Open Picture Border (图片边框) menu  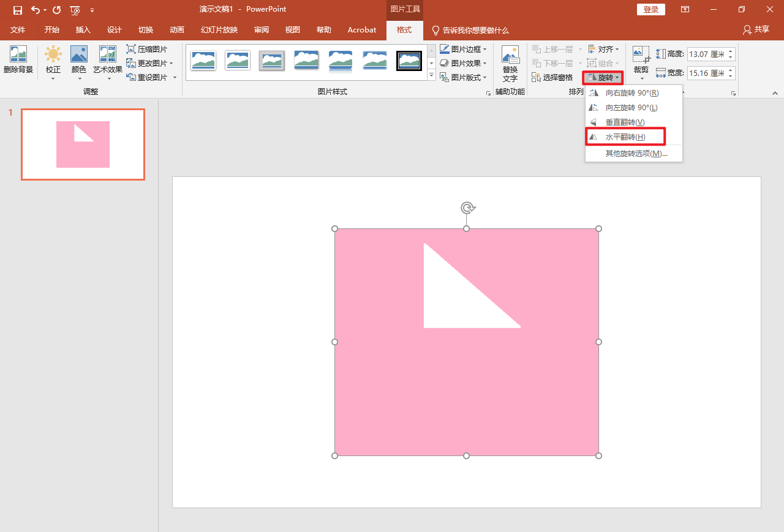click(464, 49)
